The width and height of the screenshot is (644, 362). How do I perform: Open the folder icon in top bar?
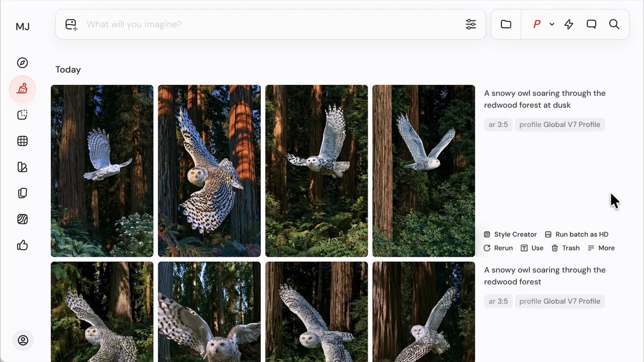pos(506,24)
